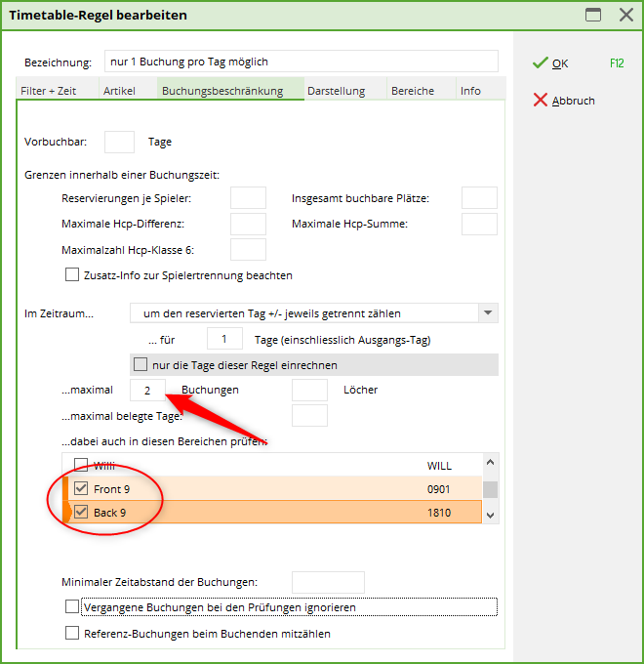This screenshot has width=644, height=664.
Task: Click the red Abbruch cancel button
Action: (564, 101)
